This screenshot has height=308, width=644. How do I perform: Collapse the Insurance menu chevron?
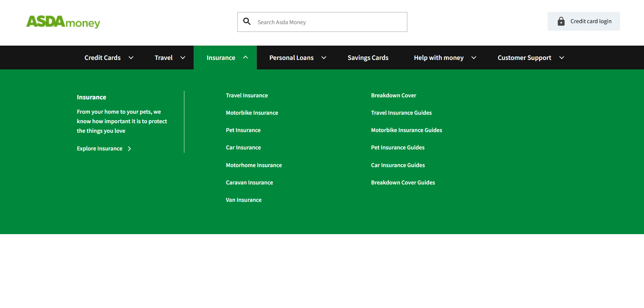[x=245, y=58]
